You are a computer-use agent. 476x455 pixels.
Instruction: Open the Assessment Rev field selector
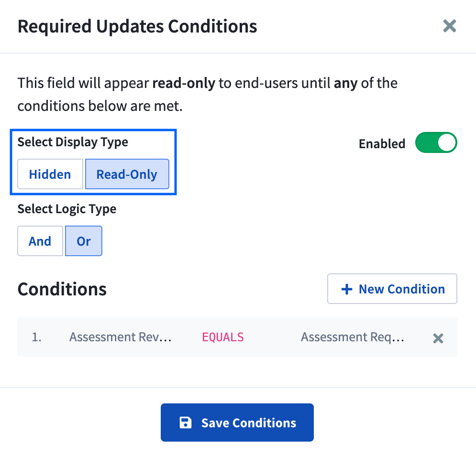pyautogui.click(x=121, y=337)
